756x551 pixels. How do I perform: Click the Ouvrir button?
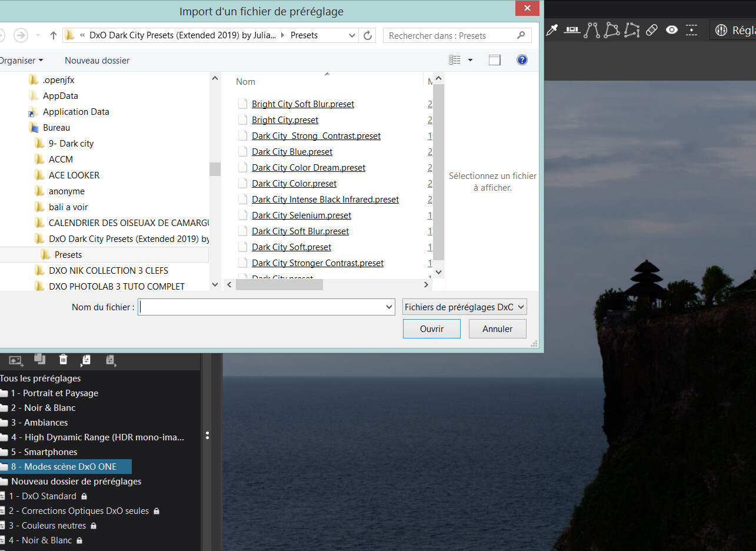pos(431,329)
